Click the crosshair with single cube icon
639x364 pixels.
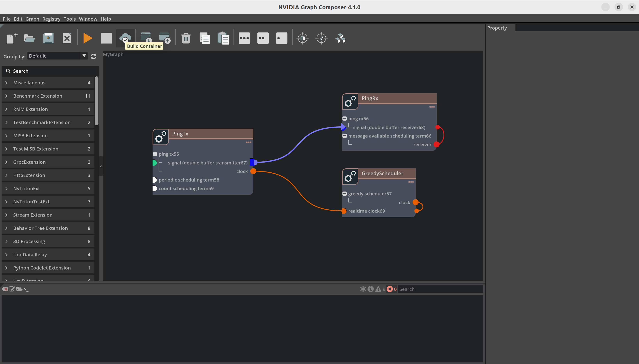[x=303, y=38]
